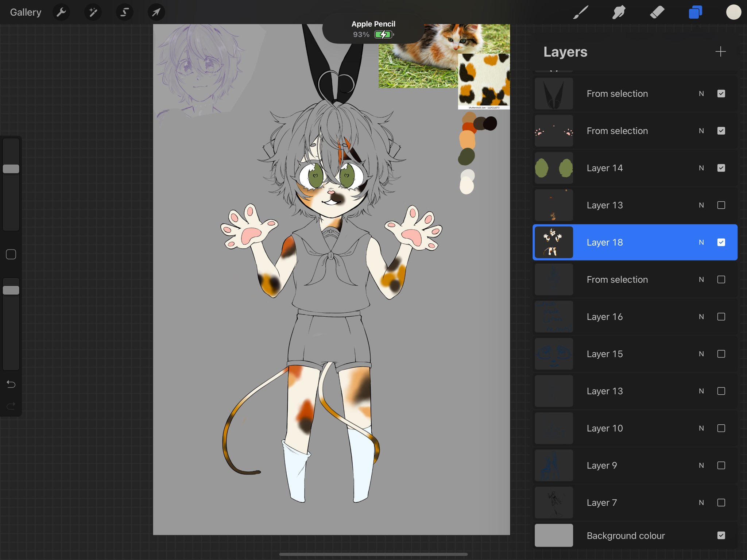This screenshot has width=747, height=560.
Task: Activate the Transform arrow tool
Action: click(156, 12)
